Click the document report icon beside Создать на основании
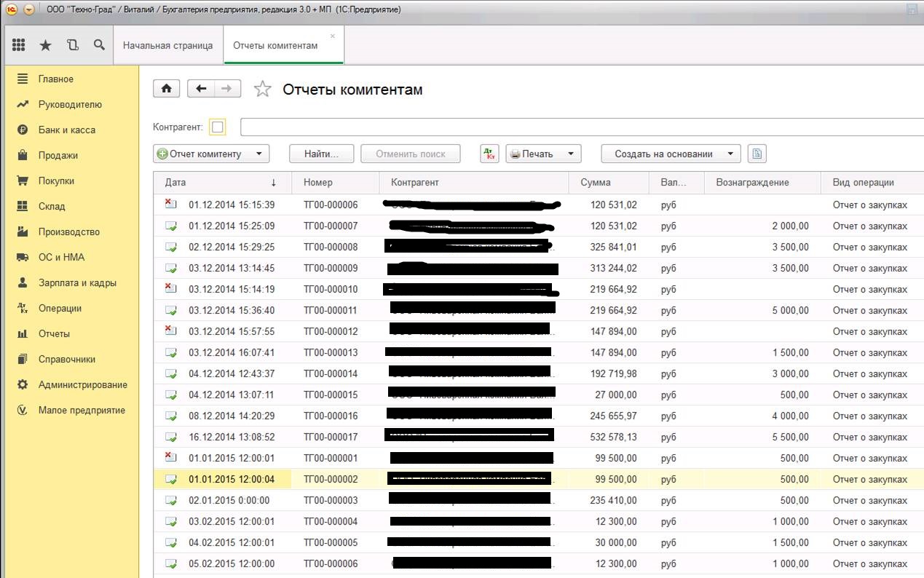 [757, 154]
